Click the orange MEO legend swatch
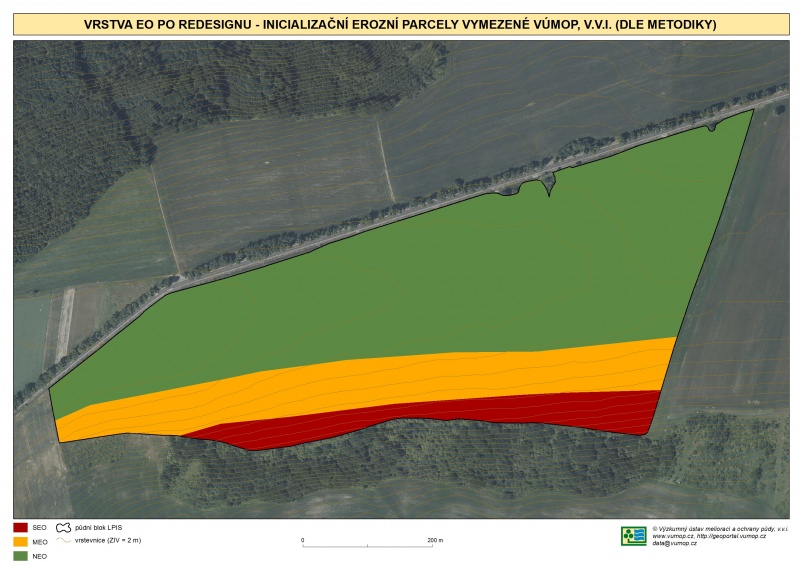 coord(20,541)
